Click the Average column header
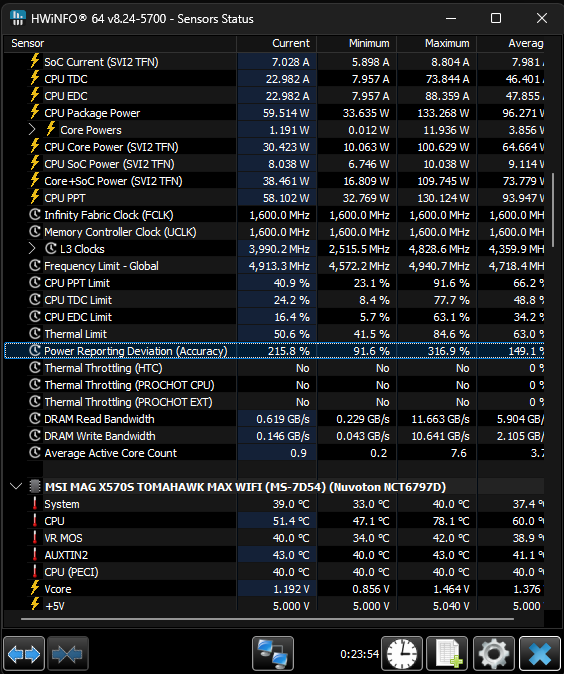564x674 pixels. tap(511, 43)
